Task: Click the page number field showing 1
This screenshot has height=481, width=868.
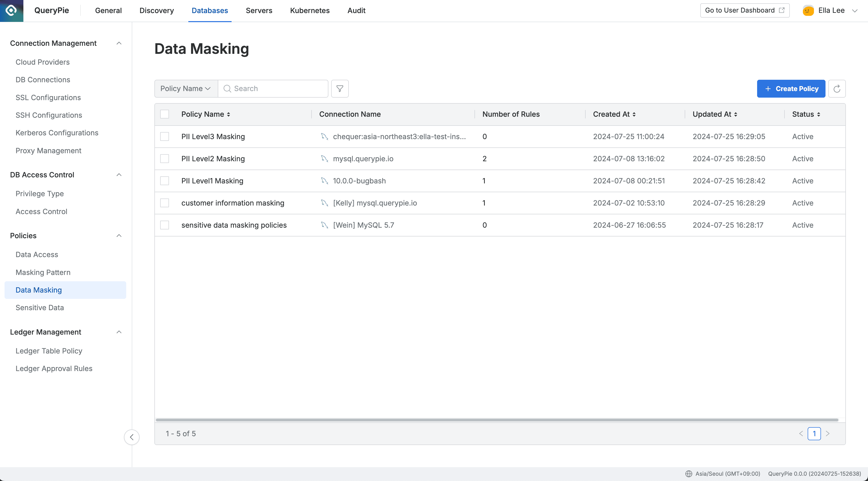Action: pos(814,434)
